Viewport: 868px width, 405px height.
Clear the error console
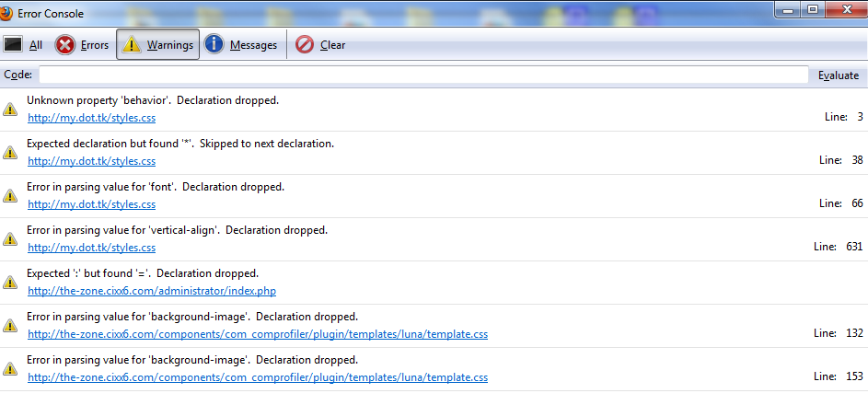click(x=320, y=45)
